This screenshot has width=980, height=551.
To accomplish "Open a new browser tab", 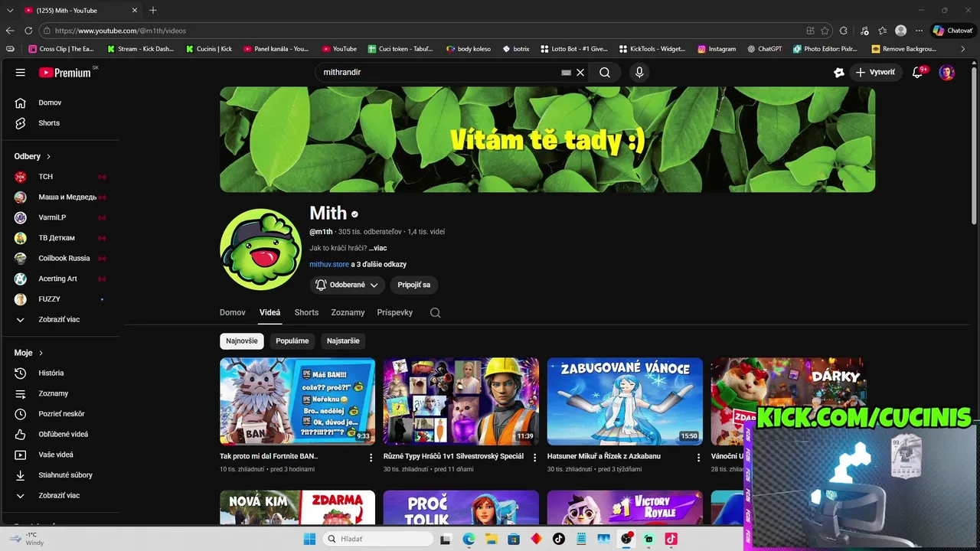I will click(153, 10).
